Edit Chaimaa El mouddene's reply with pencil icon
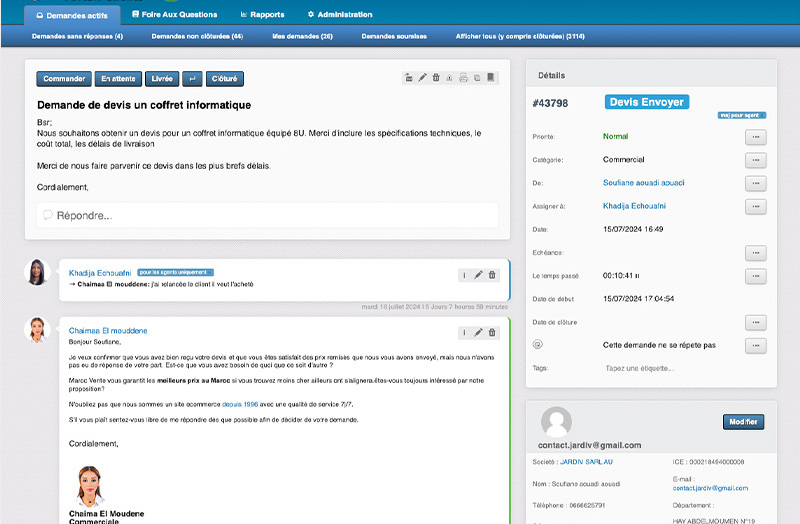 click(x=478, y=332)
